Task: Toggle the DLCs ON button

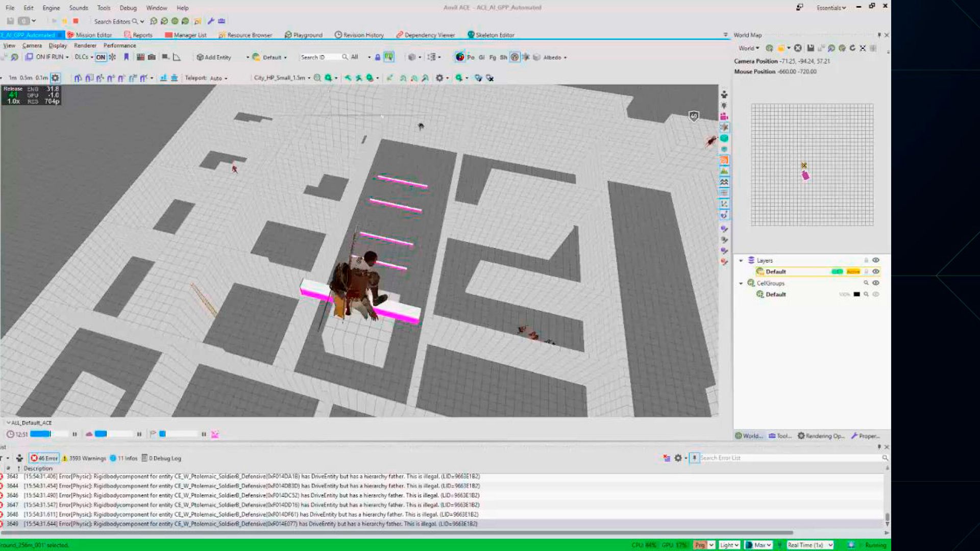Action: pos(101,57)
